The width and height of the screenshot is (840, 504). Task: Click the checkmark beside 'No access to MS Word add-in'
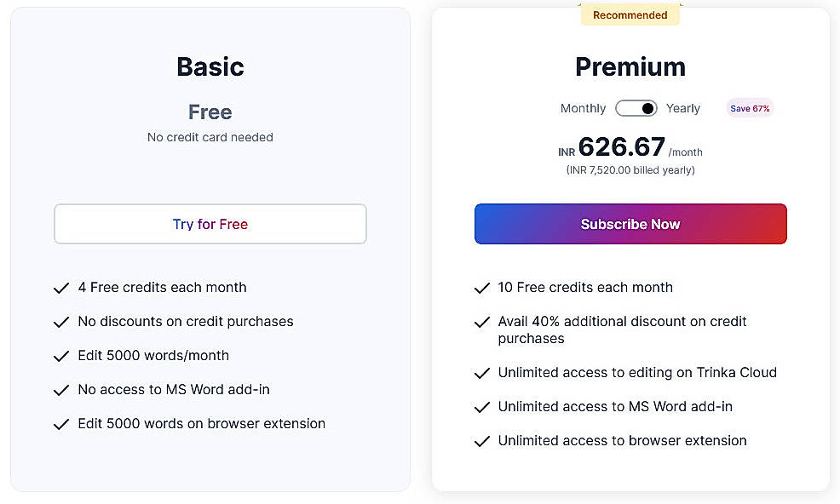61,390
